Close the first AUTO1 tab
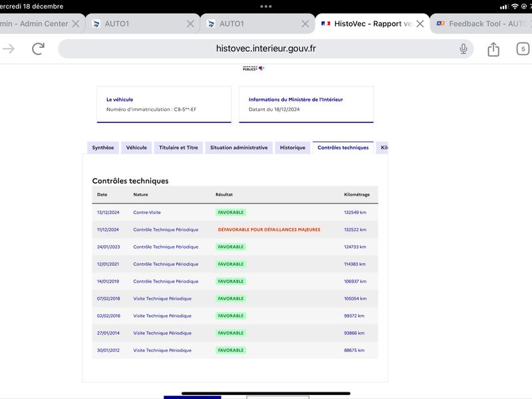Screen dimensions: 532x399 click(190, 24)
